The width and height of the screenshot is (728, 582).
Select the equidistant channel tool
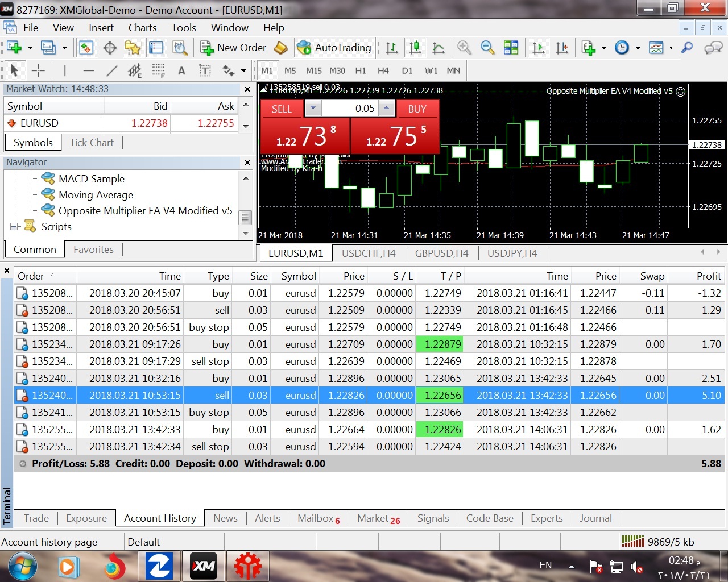point(135,70)
